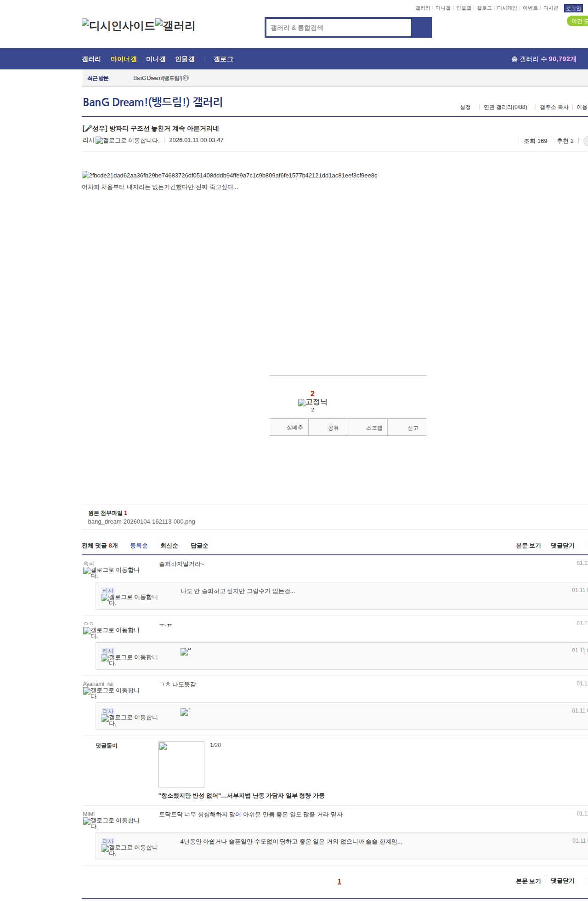The image size is (588, 901).
Task: Open the 설정 menu for the gallery
Action: pos(465,107)
